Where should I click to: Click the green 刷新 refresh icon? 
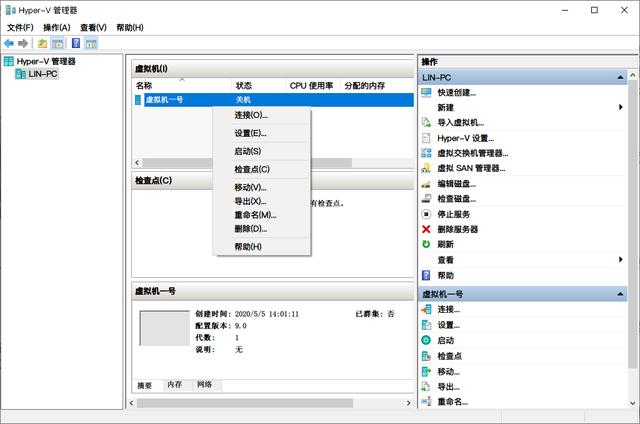pyautogui.click(x=426, y=244)
